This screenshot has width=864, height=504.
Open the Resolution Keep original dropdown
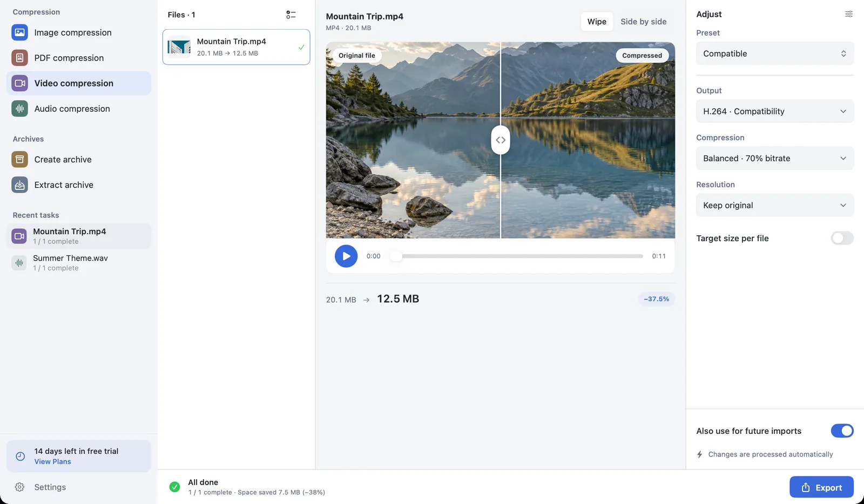[x=775, y=205]
